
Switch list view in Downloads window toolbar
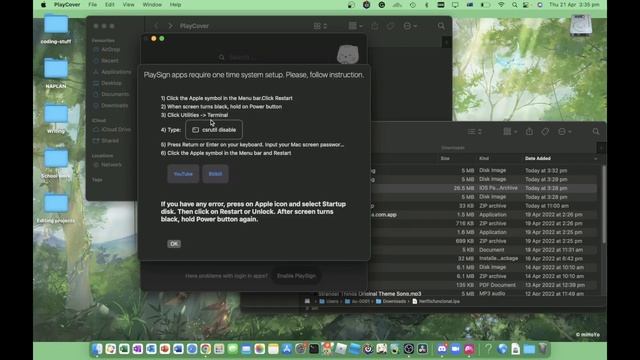475,131
